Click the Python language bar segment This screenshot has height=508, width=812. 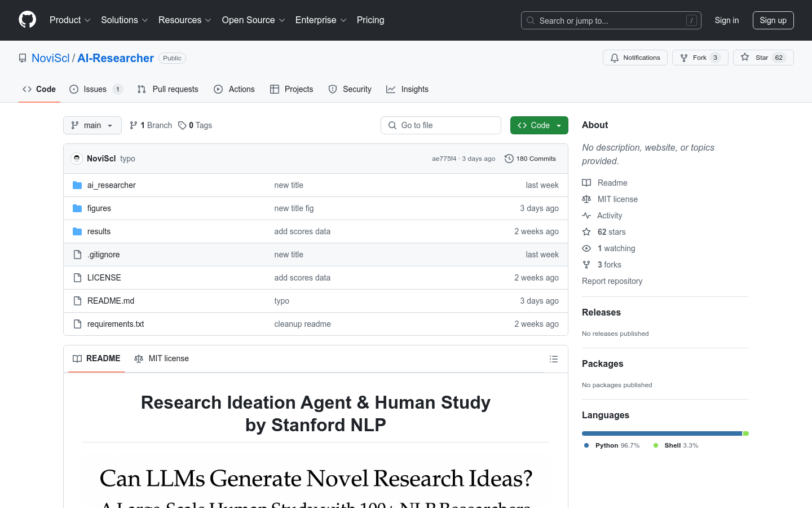coord(662,433)
